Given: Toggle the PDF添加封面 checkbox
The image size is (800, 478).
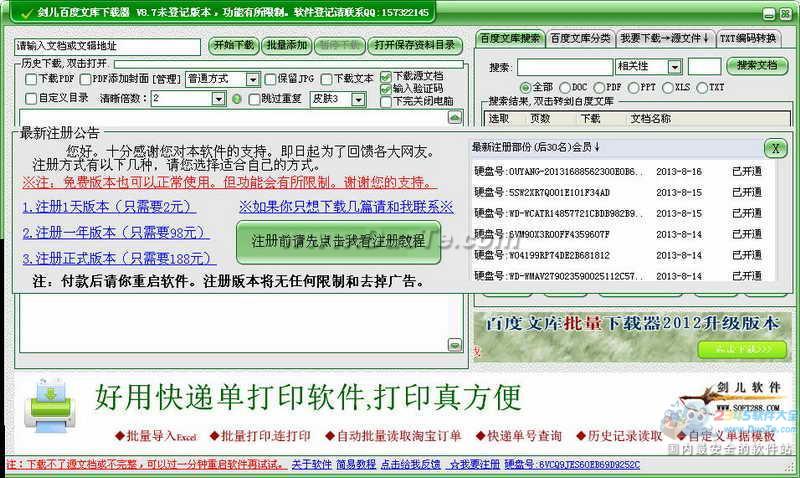Looking at the screenshot, I should click(x=85, y=79).
